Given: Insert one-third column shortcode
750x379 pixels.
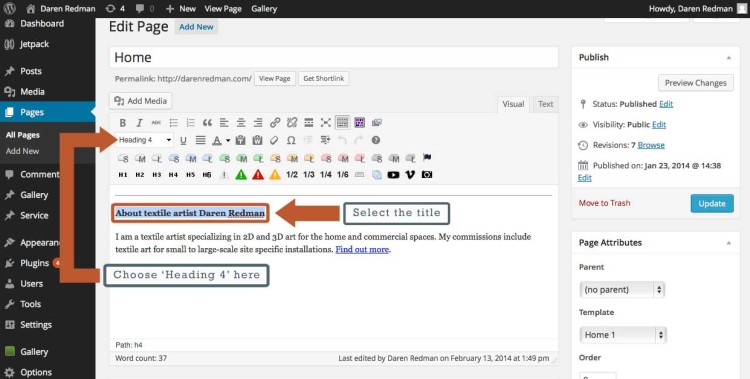Looking at the screenshot, I should pyautogui.click(x=309, y=175).
